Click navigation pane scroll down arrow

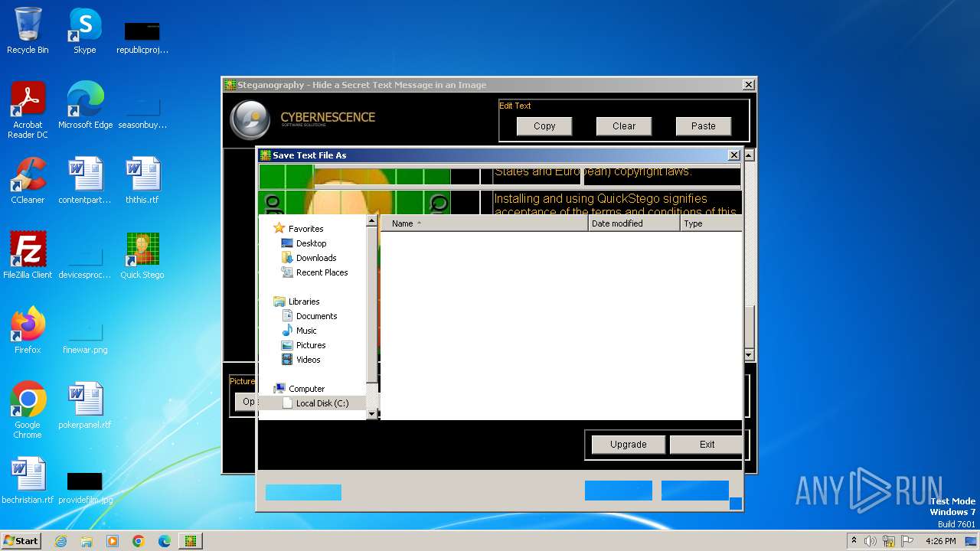[x=372, y=414]
